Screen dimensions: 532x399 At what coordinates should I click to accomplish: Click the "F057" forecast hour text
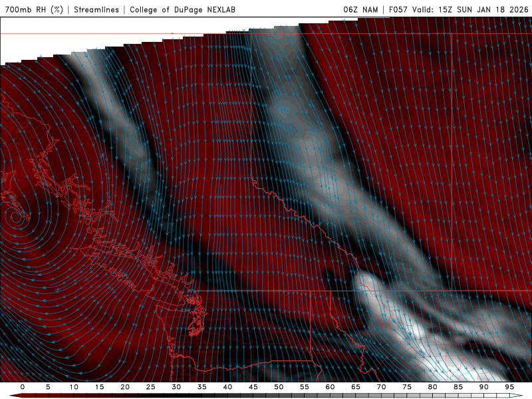pyautogui.click(x=398, y=9)
